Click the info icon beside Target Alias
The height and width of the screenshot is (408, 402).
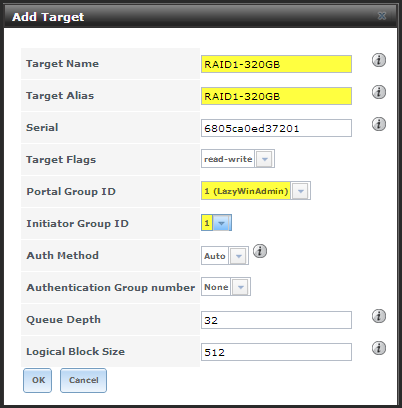[x=379, y=92]
